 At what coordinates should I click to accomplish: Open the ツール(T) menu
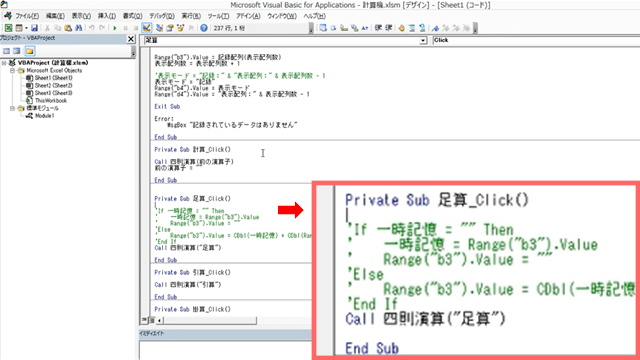coord(218,16)
